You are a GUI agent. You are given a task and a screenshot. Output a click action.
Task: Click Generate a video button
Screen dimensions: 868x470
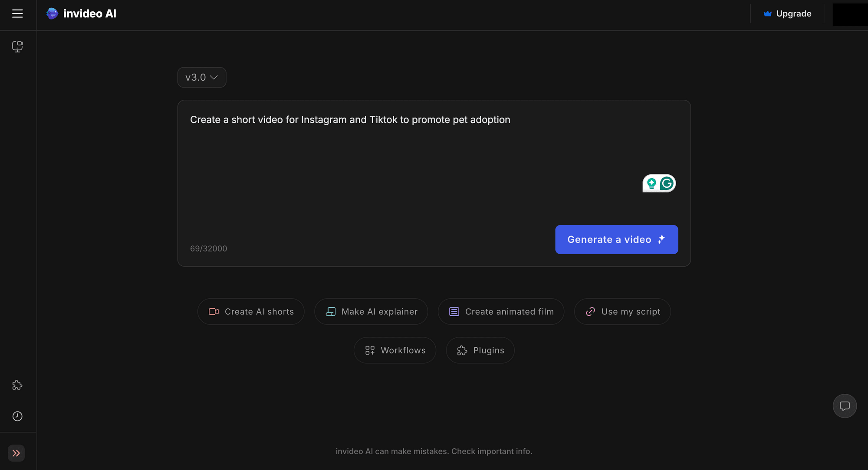616,240
